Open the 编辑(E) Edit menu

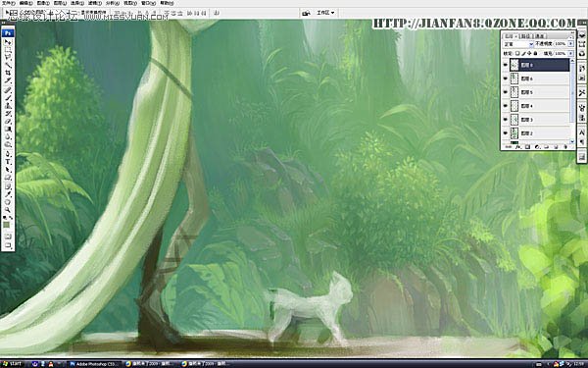click(x=25, y=3)
